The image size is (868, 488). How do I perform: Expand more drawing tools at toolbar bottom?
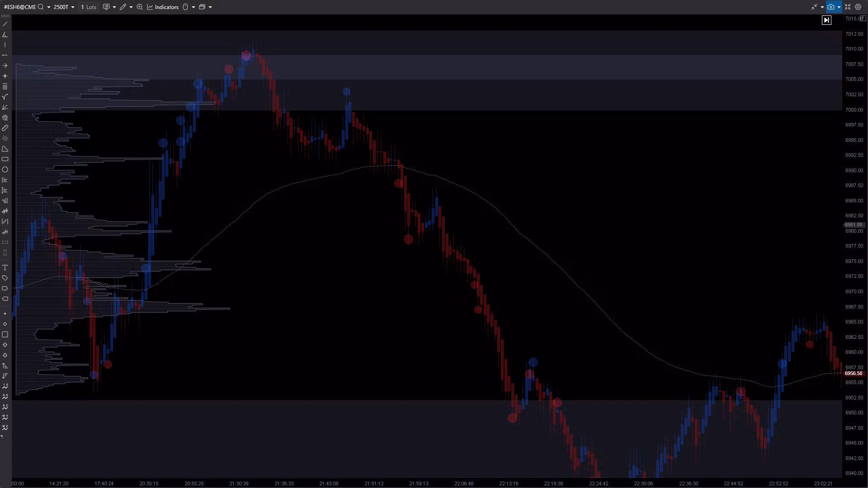point(2,437)
